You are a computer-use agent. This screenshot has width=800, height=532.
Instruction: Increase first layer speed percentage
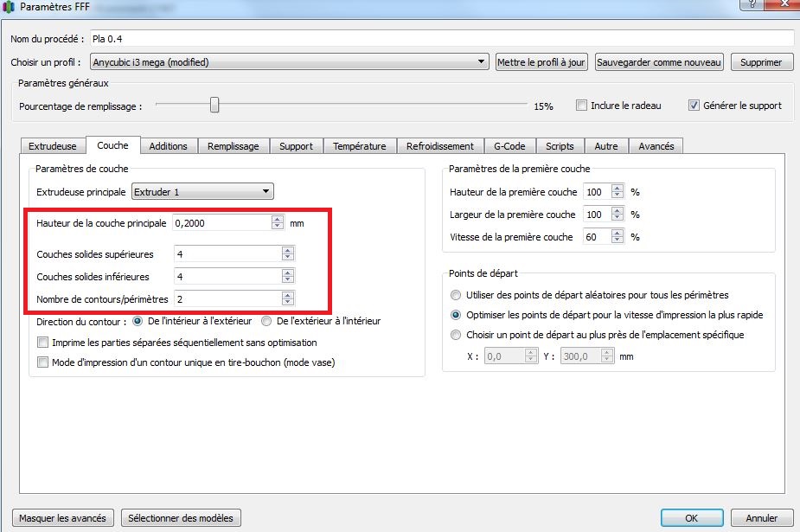click(x=618, y=233)
